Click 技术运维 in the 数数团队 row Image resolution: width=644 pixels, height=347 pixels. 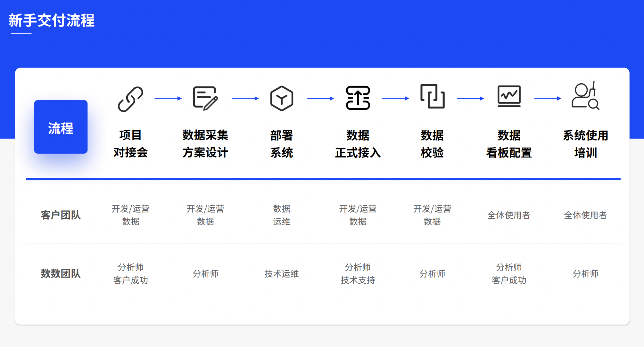282,274
